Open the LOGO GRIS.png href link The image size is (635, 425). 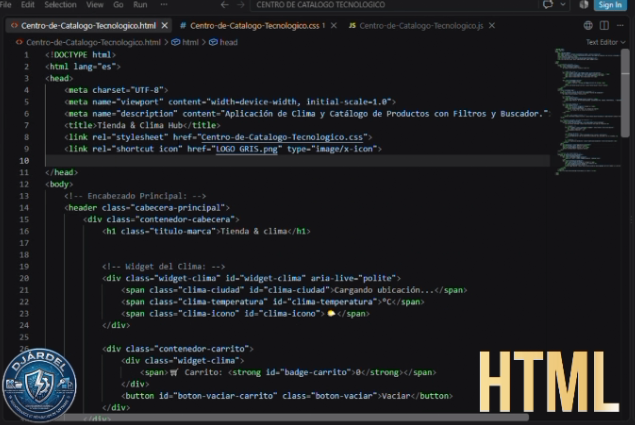246,149
